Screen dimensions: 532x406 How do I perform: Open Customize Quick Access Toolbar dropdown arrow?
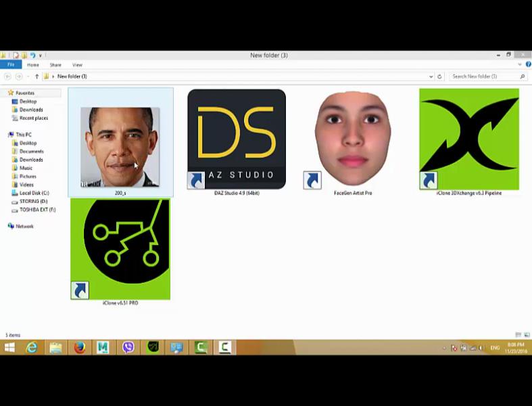(x=40, y=55)
